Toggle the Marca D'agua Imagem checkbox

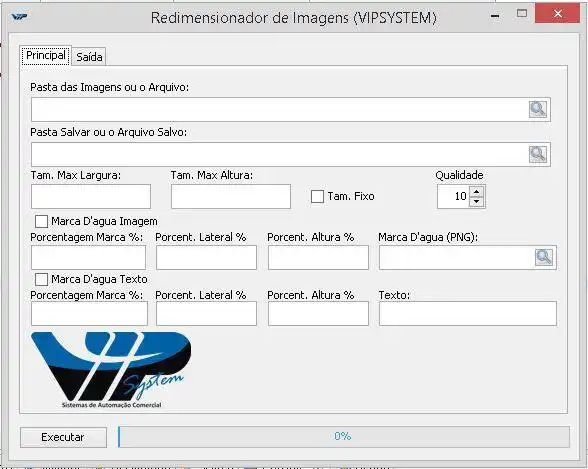[41, 221]
